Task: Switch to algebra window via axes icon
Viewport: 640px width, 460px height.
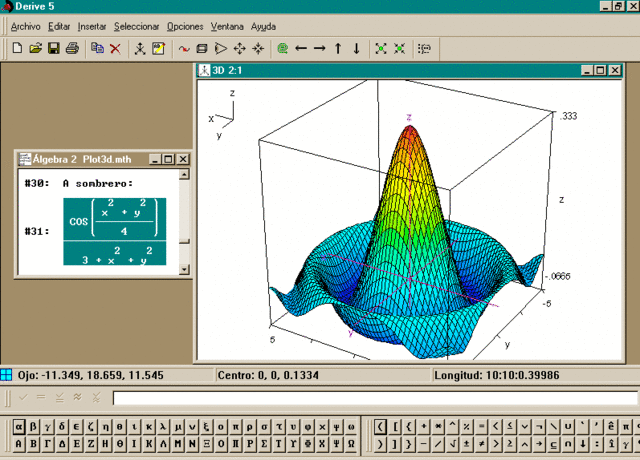Action: (x=140, y=49)
